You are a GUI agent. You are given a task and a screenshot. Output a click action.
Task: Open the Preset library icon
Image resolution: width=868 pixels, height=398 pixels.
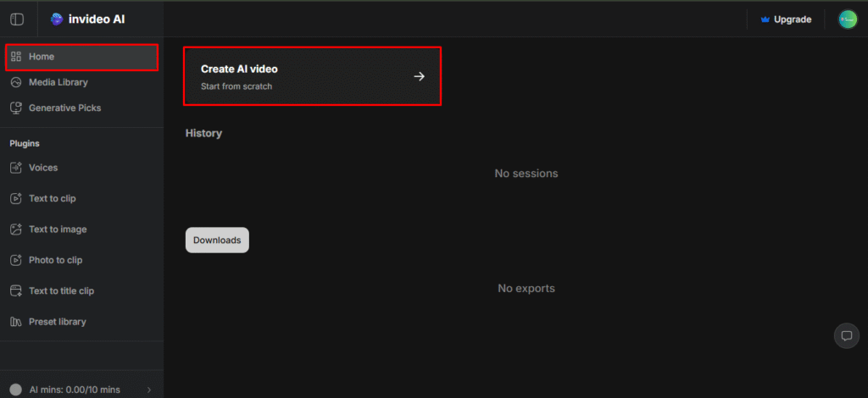(x=15, y=322)
